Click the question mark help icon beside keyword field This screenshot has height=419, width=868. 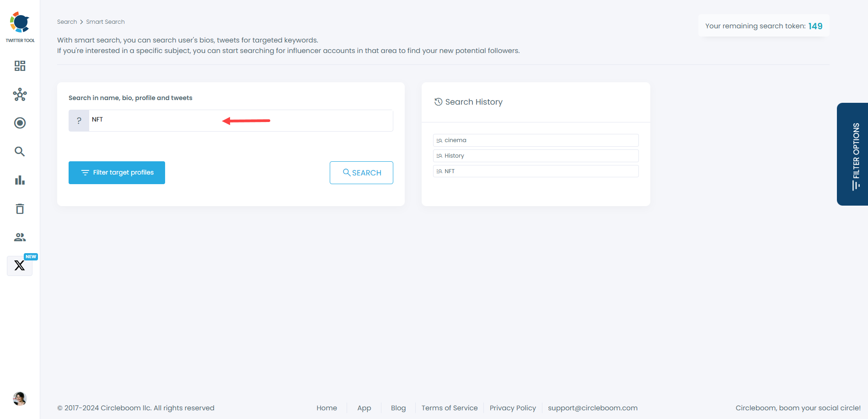(x=79, y=120)
